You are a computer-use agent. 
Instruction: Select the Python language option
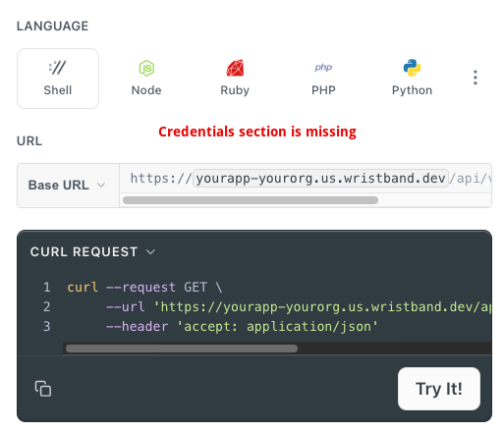click(412, 79)
